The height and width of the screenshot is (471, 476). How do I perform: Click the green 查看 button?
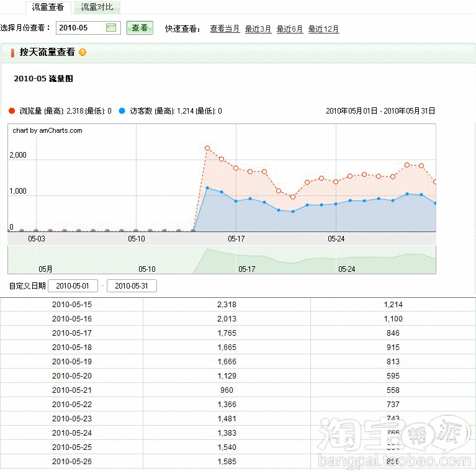coord(140,28)
